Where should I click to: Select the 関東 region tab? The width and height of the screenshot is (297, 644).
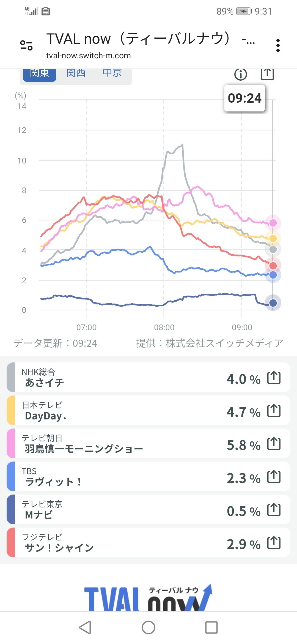click(x=40, y=74)
